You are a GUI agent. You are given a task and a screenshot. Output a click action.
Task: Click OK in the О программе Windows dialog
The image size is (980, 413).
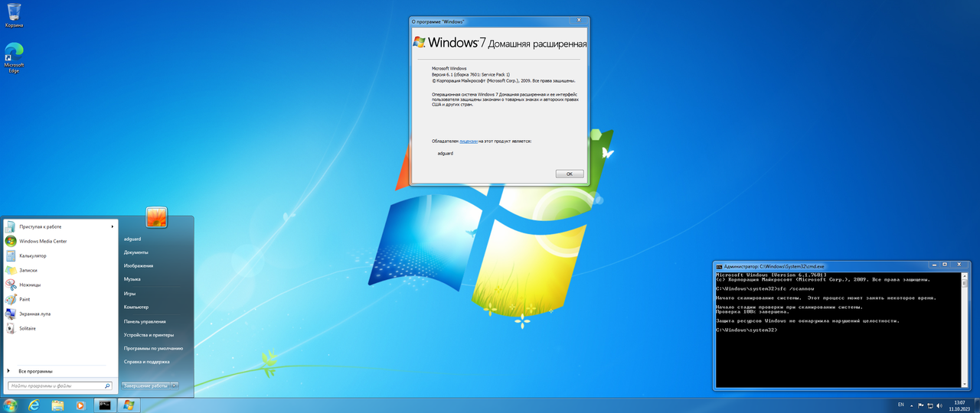[570, 174]
